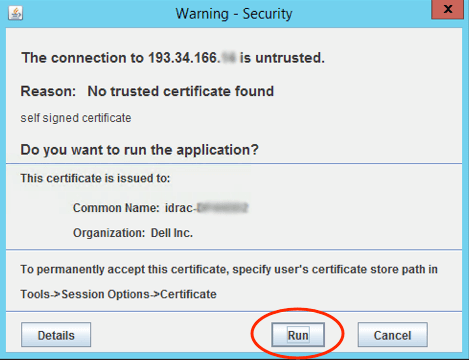Click the Cancel button

(392, 335)
